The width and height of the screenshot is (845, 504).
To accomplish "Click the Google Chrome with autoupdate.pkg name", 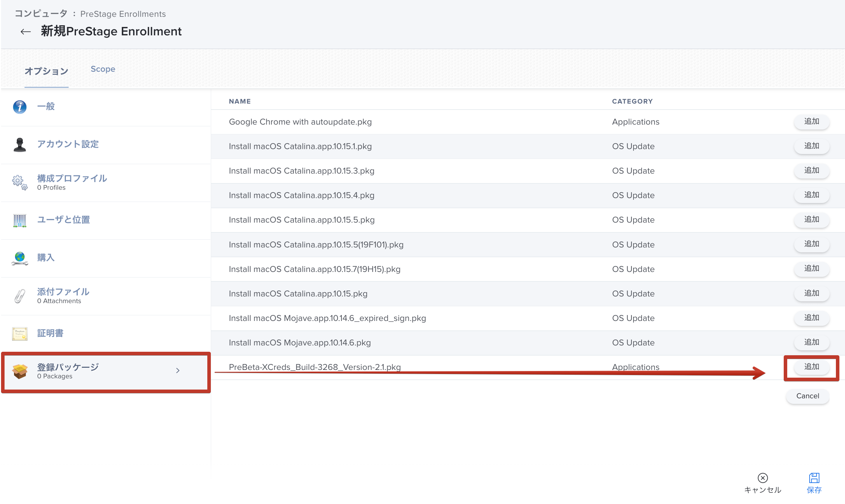I will (x=300, y=122).
